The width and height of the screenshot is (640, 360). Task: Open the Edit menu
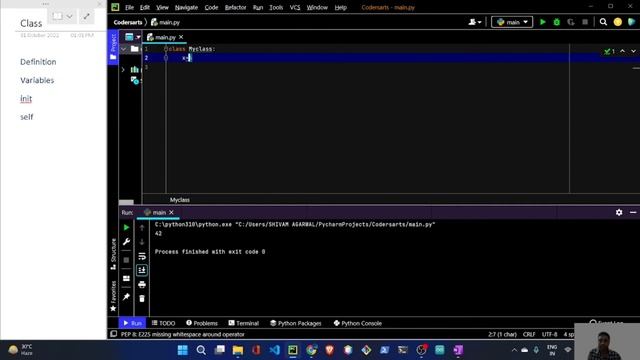[144, 7]
